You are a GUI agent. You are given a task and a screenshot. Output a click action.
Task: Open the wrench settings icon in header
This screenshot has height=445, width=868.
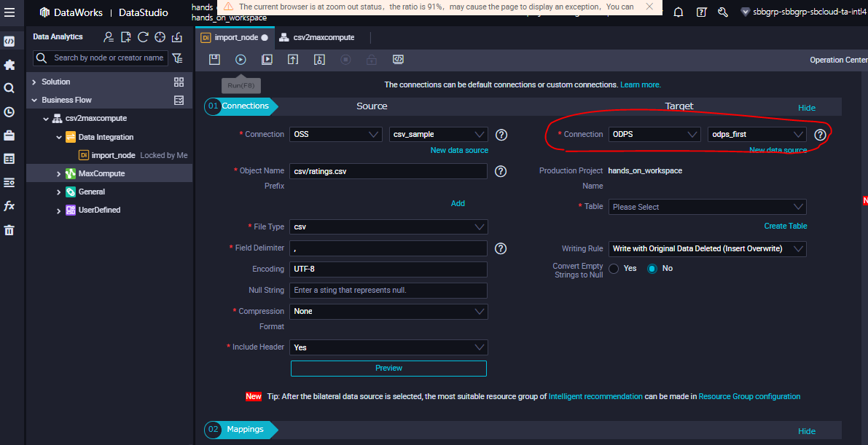click(x=722, y=12)
